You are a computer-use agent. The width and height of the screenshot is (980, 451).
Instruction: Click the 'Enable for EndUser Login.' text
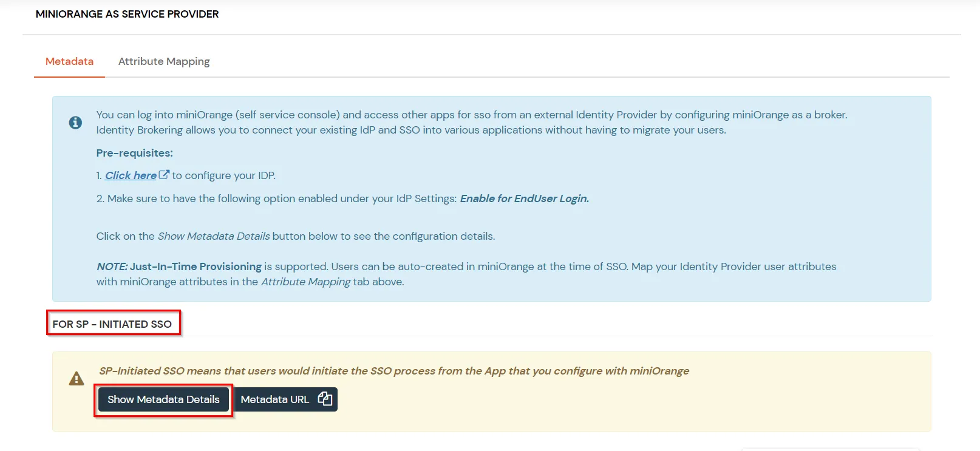click(x=525, y=198)
